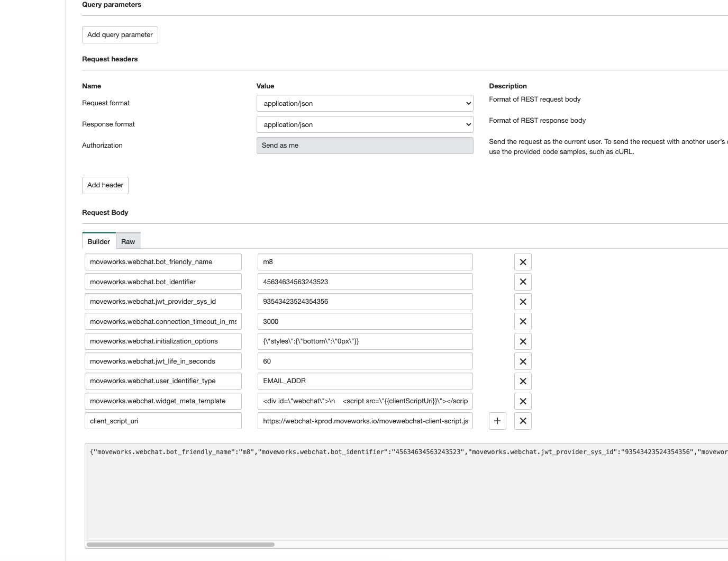Click the Request Body section title
This screenshot has width=728, height=561.
coord(105,213)
